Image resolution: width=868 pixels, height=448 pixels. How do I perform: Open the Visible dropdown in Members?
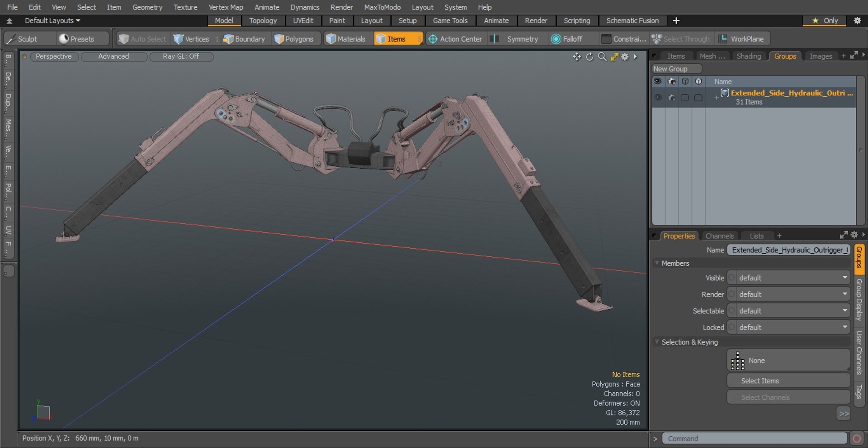(x=792, y=278)
